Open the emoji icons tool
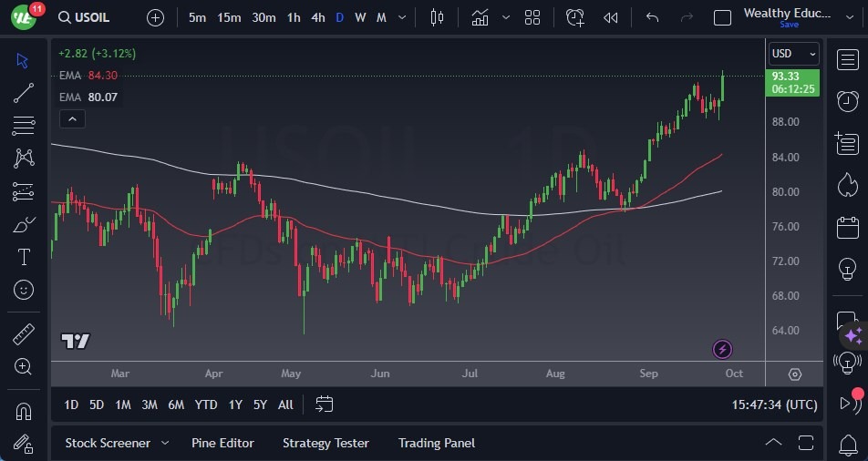868x461 pixels. 24,290
